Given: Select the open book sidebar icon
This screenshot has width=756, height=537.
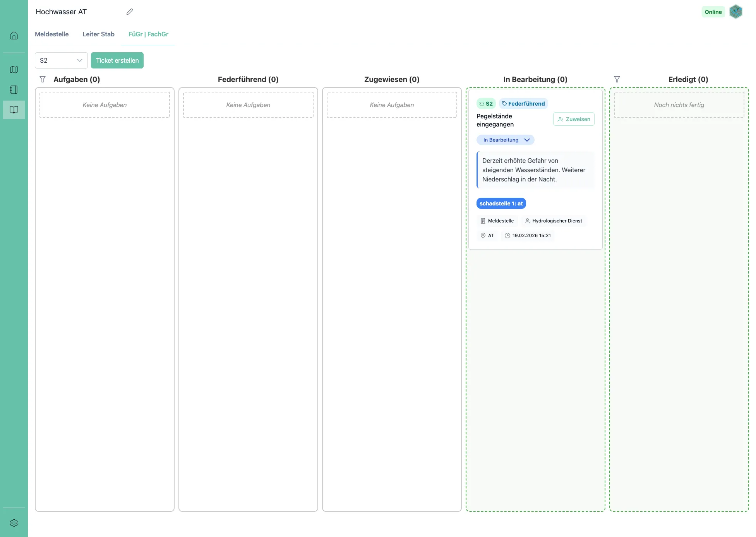Looking at the screenshot, I should tap(14, 110).
